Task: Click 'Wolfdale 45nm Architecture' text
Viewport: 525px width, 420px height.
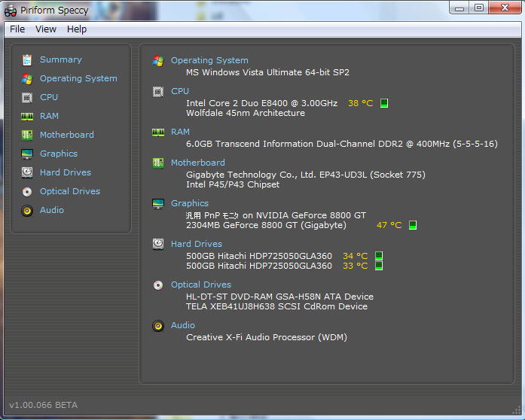Action: [246, 113]
